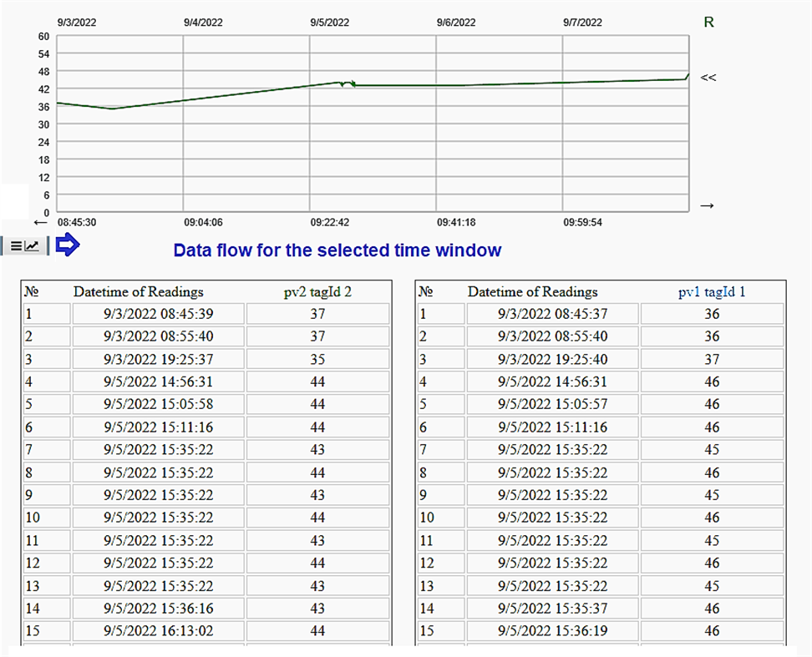Click the "Datetime of Readings" header in pv1 table

[532, 292]
